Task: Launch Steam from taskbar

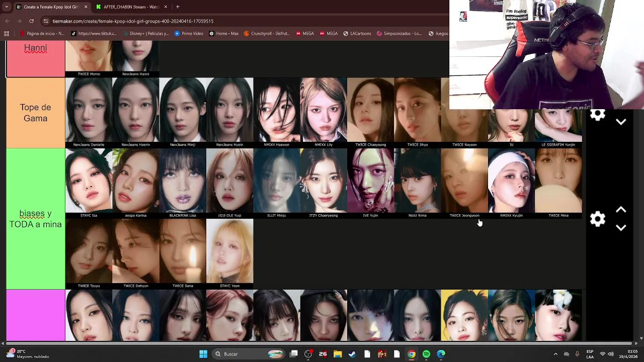Action: pyautogui.click(x=352, y=354)
